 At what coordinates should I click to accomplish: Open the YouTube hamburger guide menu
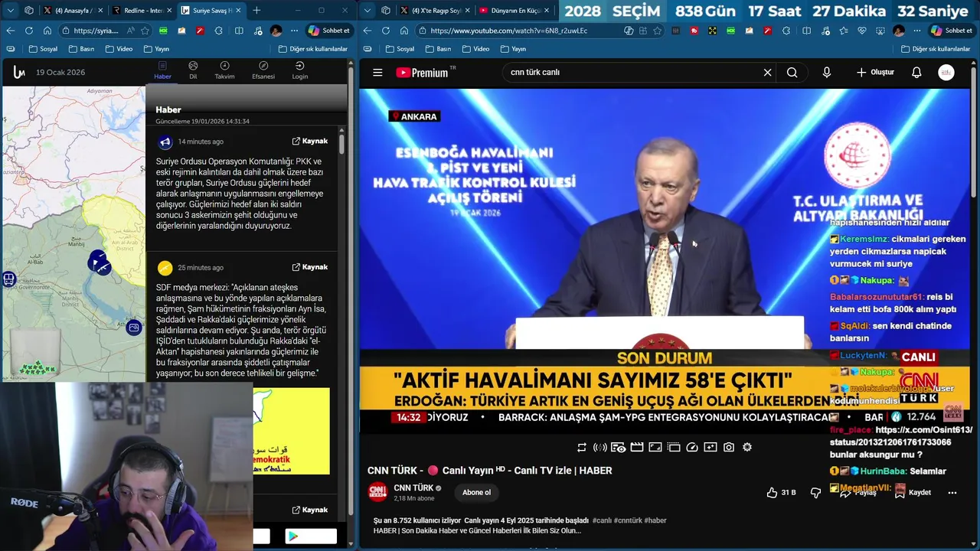377,72
